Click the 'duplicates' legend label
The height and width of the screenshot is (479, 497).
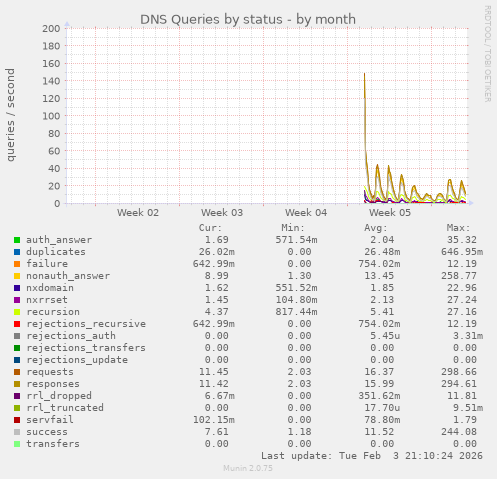tap(56, 252)
